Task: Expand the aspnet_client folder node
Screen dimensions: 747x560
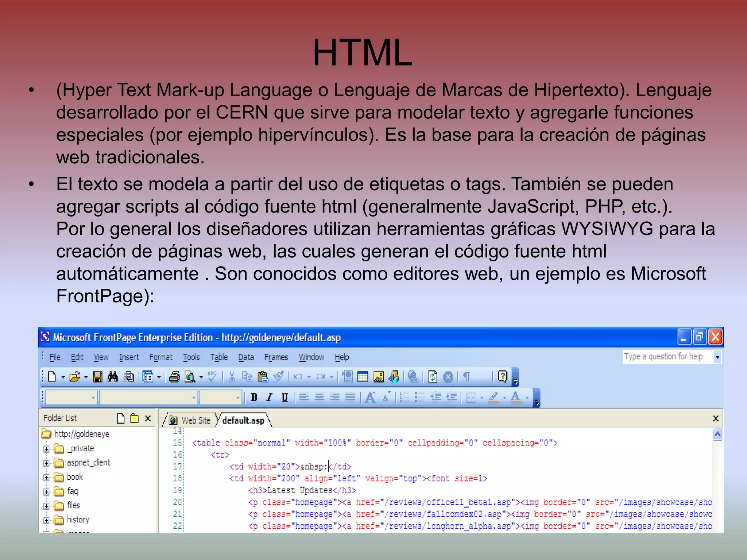Action: pyautogui.click(x=46, y=463)
